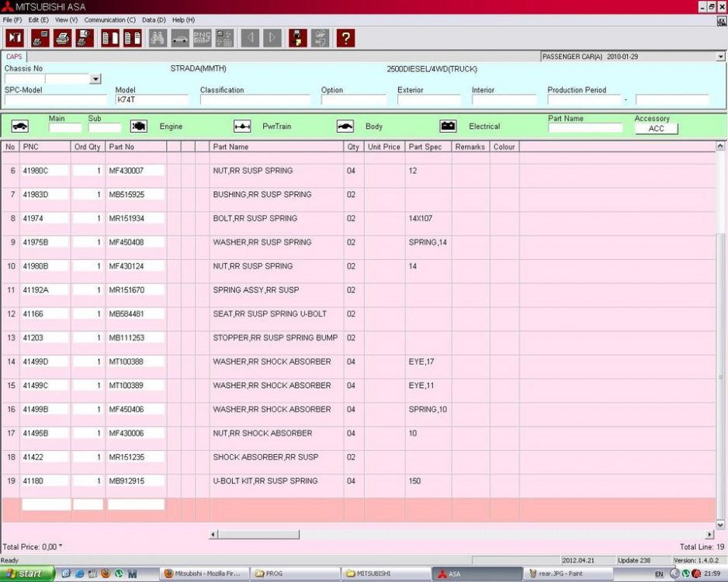Click the exit/door toolbar icon
Image resolution: width=728 pixels, height=582 pixels.
point(15,37)
